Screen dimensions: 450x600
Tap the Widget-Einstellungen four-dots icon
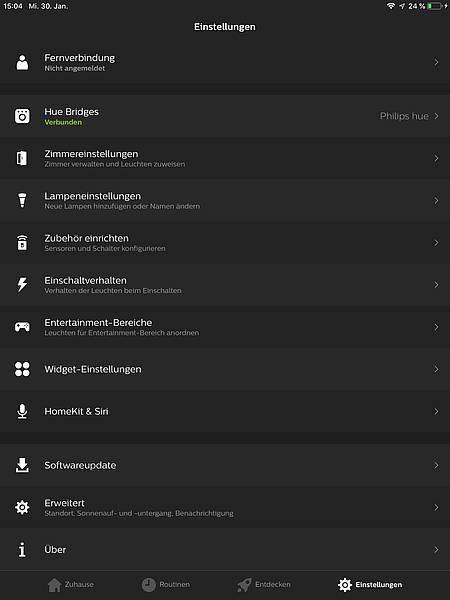point(22,369)
